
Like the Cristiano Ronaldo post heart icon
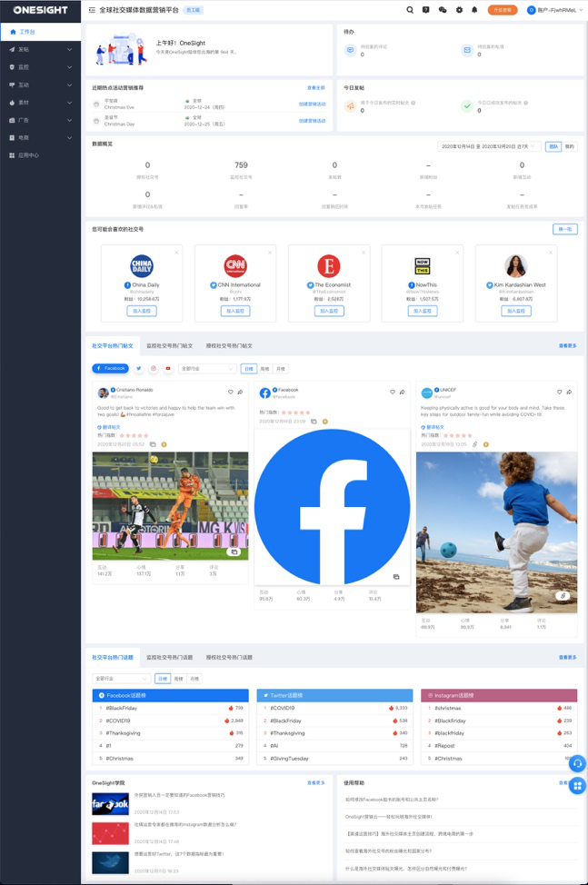tap(230, 392)
